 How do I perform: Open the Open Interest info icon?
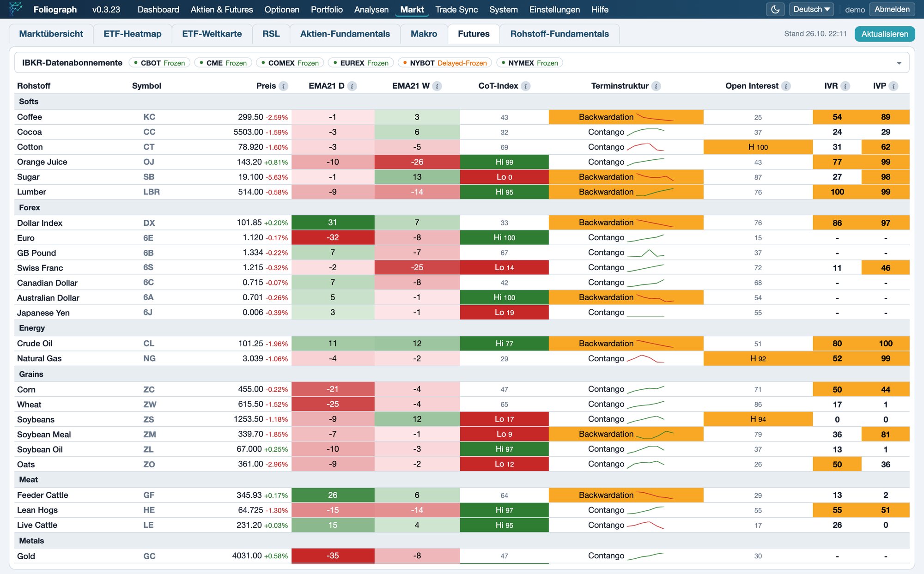pyautogui.click(x=786, y=86)
